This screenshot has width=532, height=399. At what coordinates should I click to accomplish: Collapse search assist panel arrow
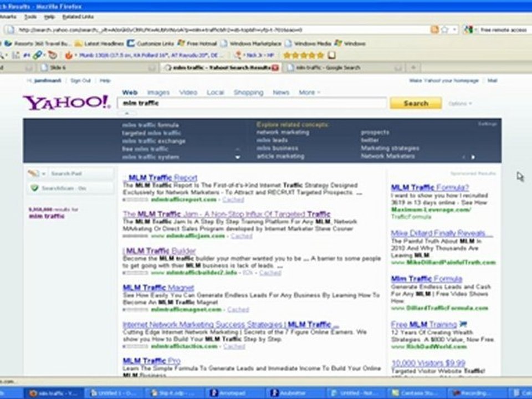127,114
